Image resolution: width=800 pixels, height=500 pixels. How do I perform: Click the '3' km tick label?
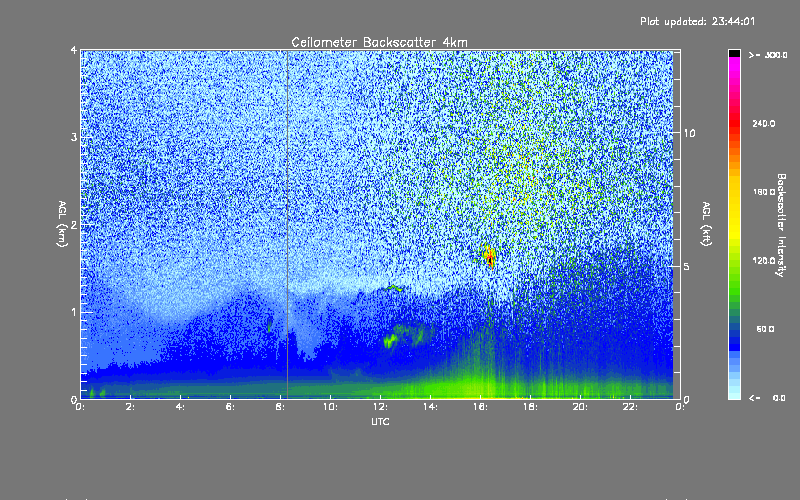(x=74, y=137)
